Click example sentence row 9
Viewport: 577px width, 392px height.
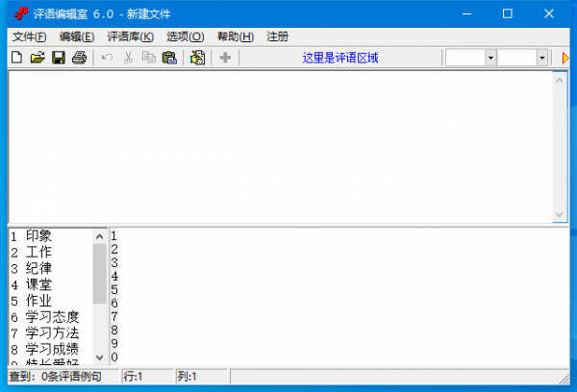pyautogui.click(x=339, y=343)
